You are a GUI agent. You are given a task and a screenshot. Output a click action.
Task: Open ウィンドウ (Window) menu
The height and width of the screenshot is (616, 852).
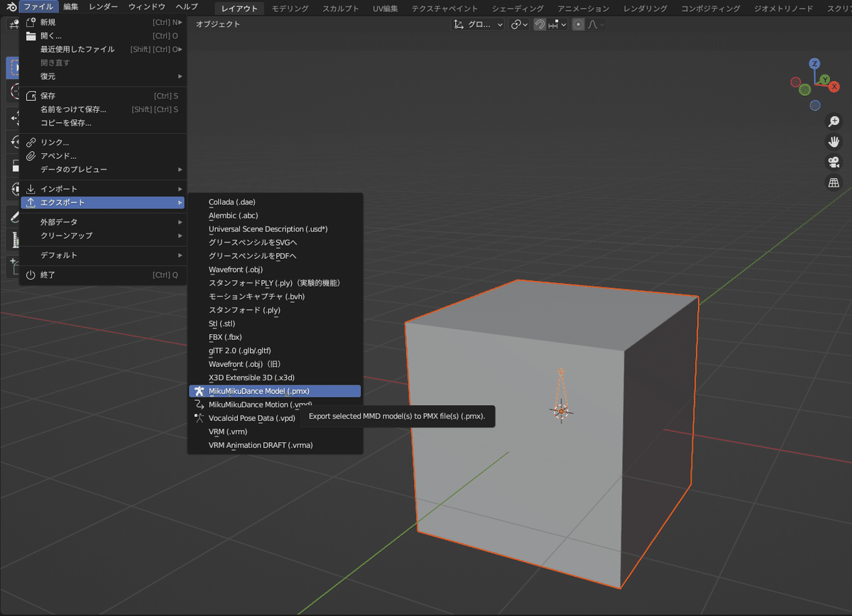click(147, 7)
